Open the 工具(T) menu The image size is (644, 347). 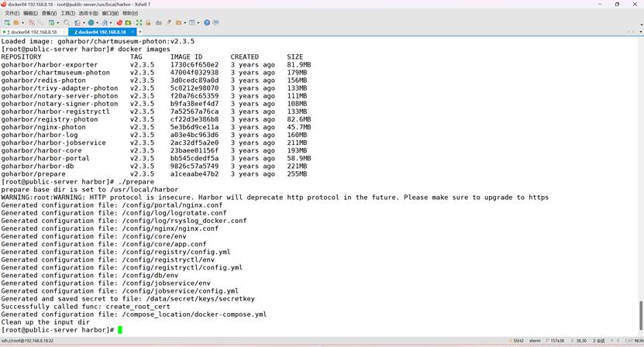(67, 13)
